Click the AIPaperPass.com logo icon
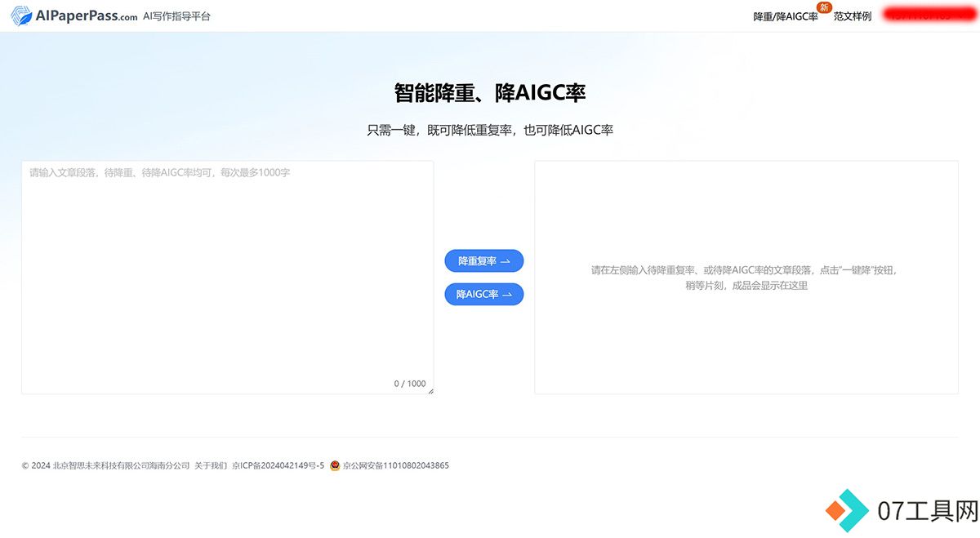The image size is (980, 538). pyautogui.click(x=22, y=16)
